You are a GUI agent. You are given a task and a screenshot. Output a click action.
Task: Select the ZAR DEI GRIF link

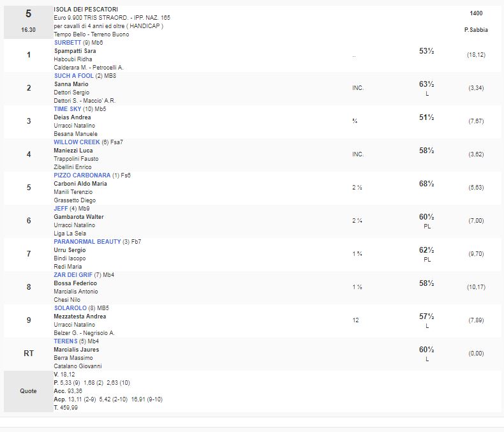[73, 275]
